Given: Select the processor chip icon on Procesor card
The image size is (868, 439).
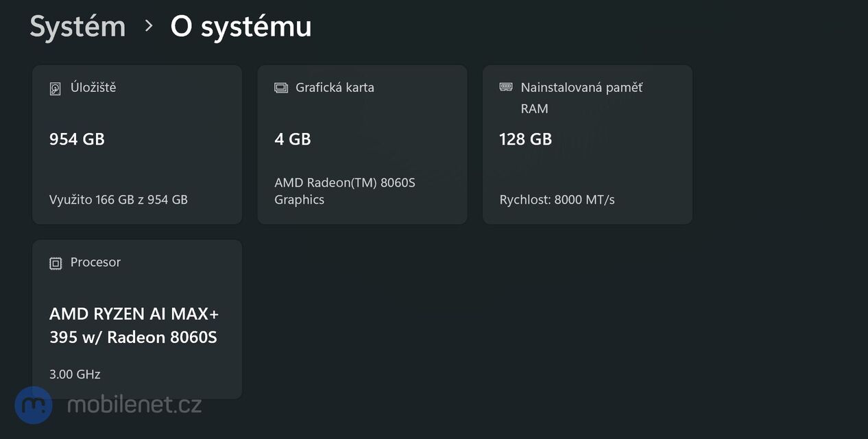Looking at the screenshot, I should (x=56, y=262).
